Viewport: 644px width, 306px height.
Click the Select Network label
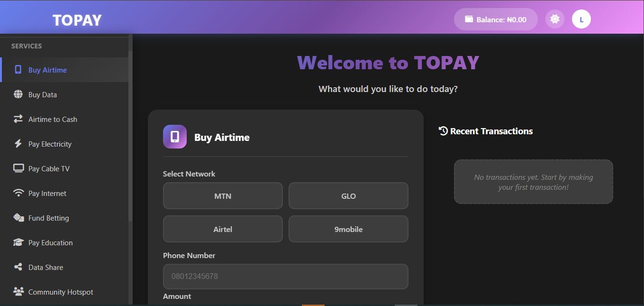(x=189, y=174)
